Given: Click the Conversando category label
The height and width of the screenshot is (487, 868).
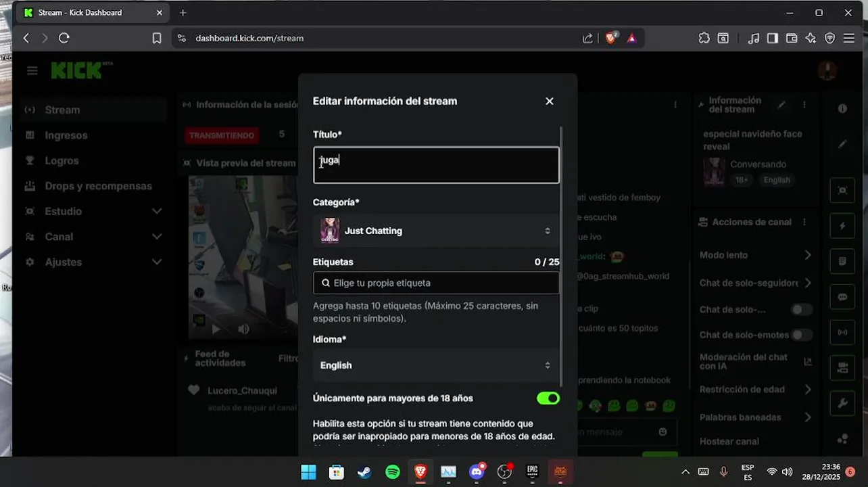Looking at the screenshot, I should pyautogui.click(x=758, y=164).
